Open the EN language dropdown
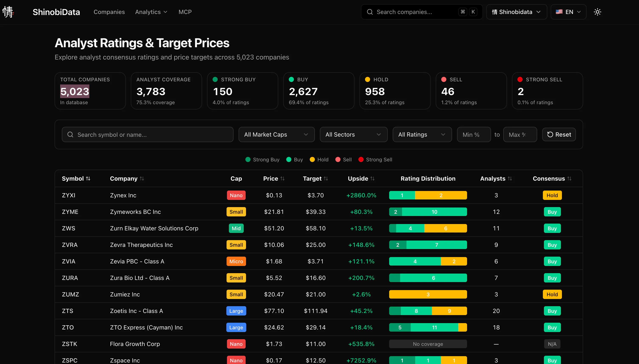Viewport: 639px width, 364px height. (x=568, y=12)
